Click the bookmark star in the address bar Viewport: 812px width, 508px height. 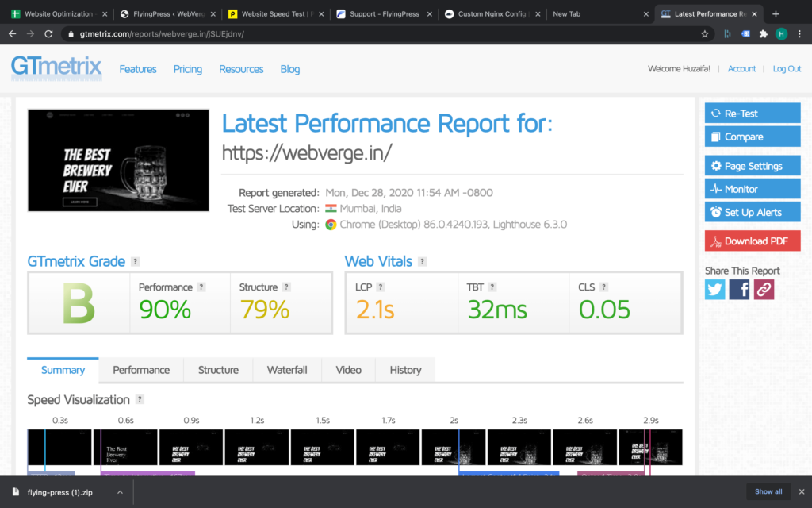[x=703, y=34]
